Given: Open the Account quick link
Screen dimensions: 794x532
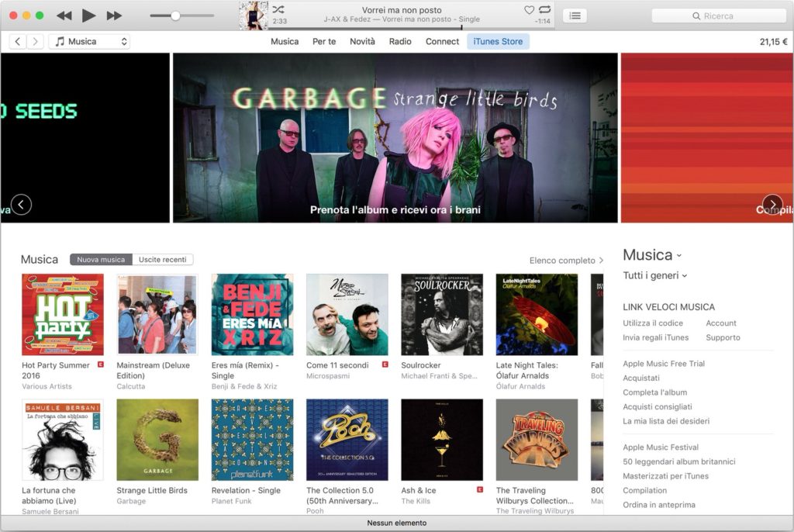Looking at the screenshot, I should click(721, 323).
